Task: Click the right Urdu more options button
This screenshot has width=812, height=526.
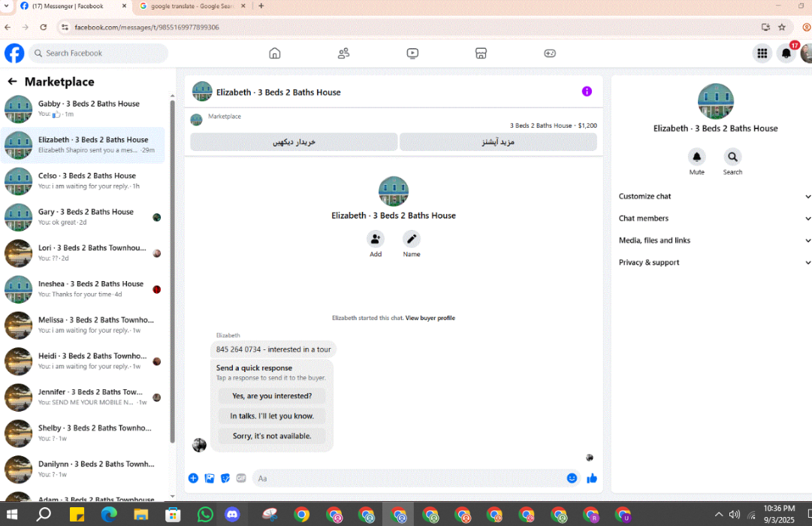Action: tap(498, 142)
